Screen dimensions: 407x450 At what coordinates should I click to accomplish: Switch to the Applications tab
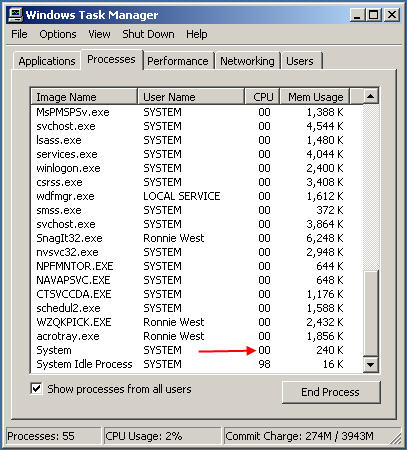(47, 61)
